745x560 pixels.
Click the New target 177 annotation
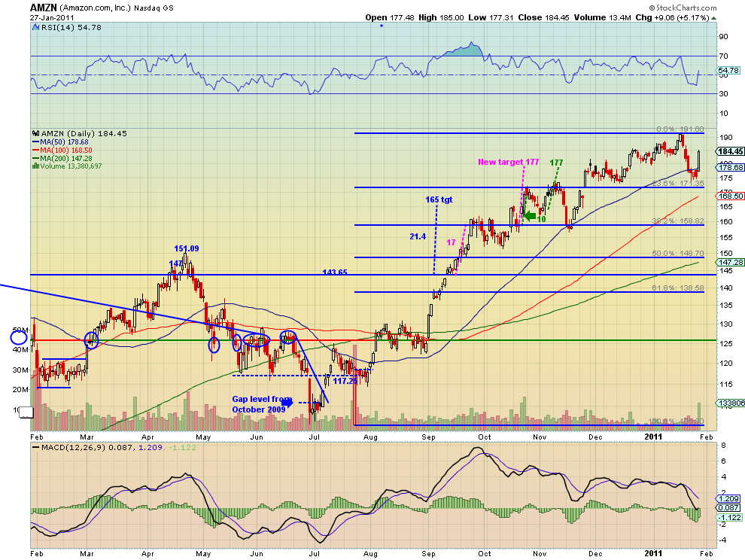tap(509, 162)
